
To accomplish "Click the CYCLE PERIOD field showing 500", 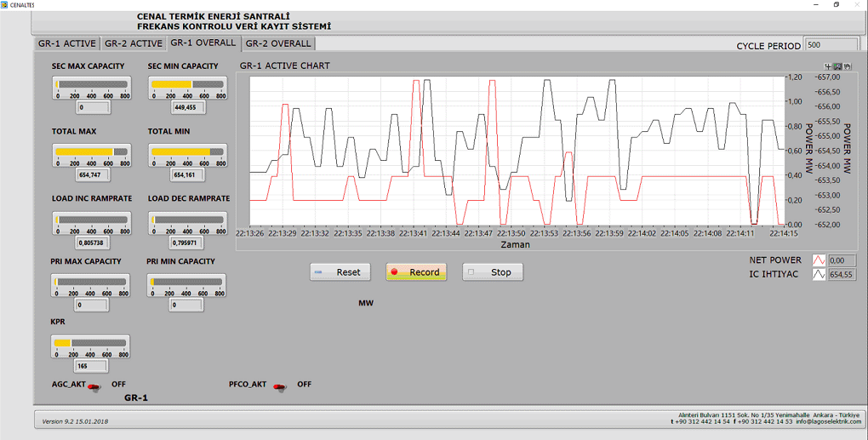I will coord(831,45).
